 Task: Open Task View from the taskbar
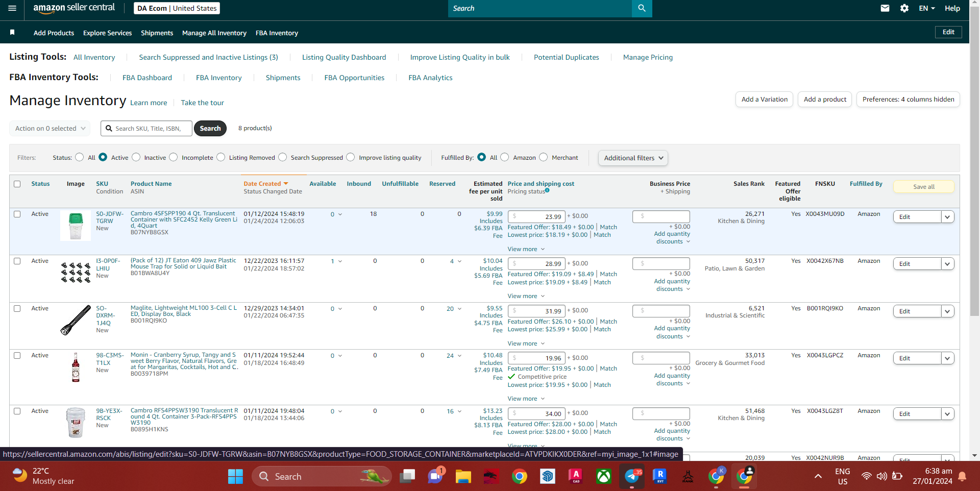(x=407, y=477)
